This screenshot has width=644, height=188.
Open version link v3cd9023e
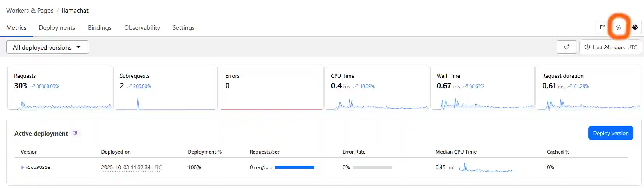tap(38, 167)
